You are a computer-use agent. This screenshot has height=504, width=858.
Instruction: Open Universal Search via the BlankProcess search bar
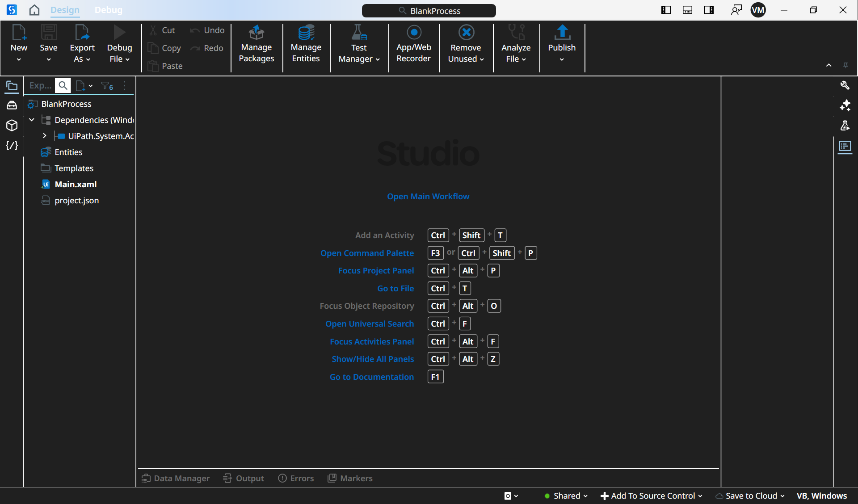429,10
